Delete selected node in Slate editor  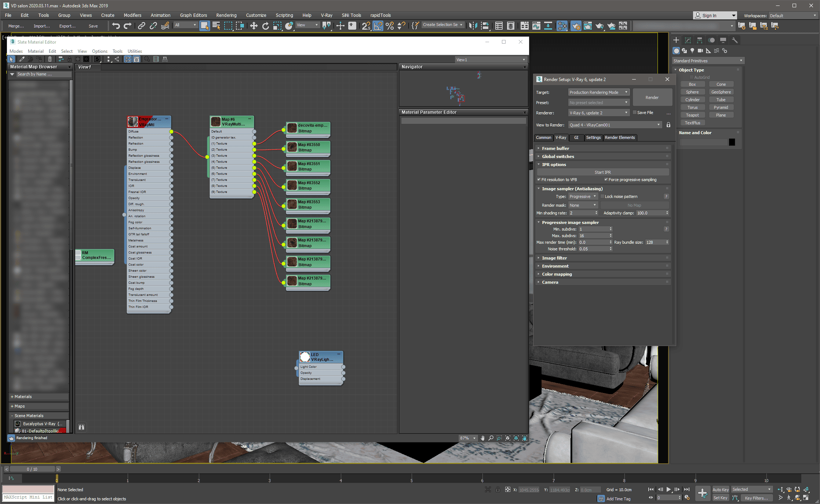tap(50, 59)
